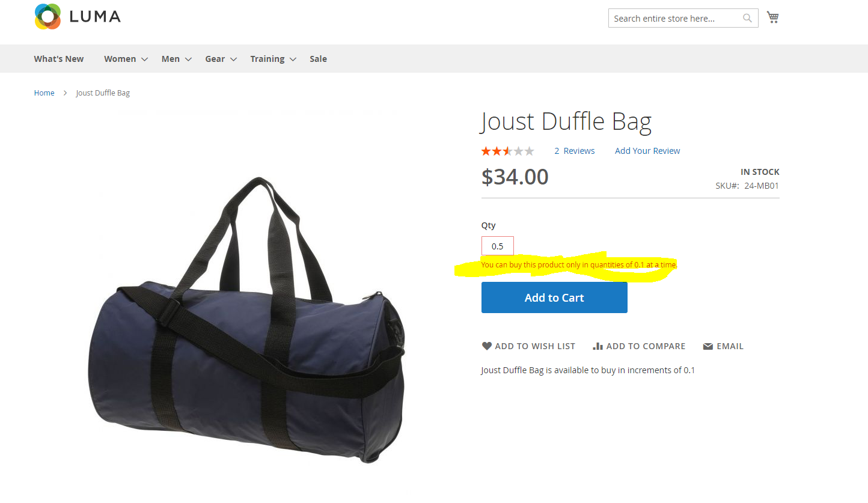Open the 2 Reviews link
The width and height of the screenshot is (868, 503).
[x=575, y=151]
